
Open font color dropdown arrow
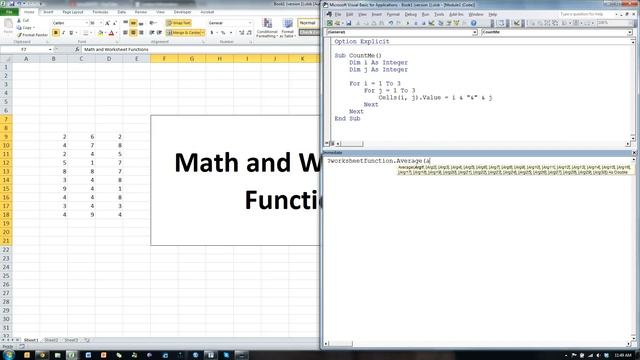[x=116, y=33]
